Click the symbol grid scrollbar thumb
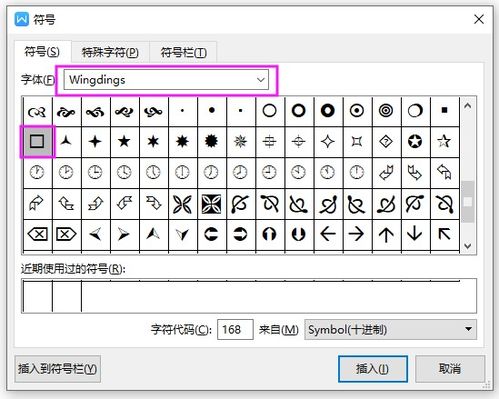This screenshot has height=399, width=499. [468, 201]
